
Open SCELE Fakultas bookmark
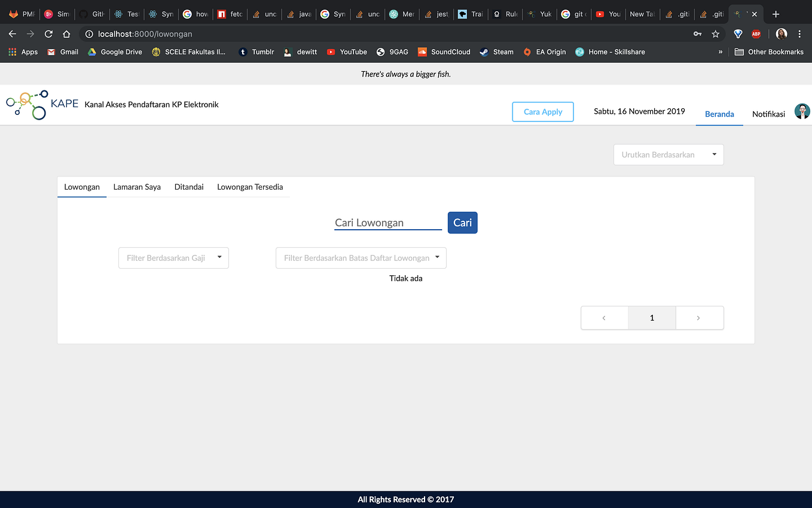(189, 52)
